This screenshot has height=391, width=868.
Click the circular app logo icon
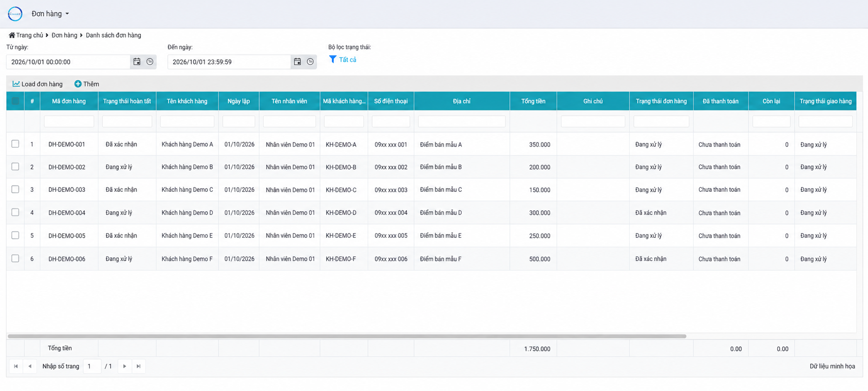coord(15,14)
